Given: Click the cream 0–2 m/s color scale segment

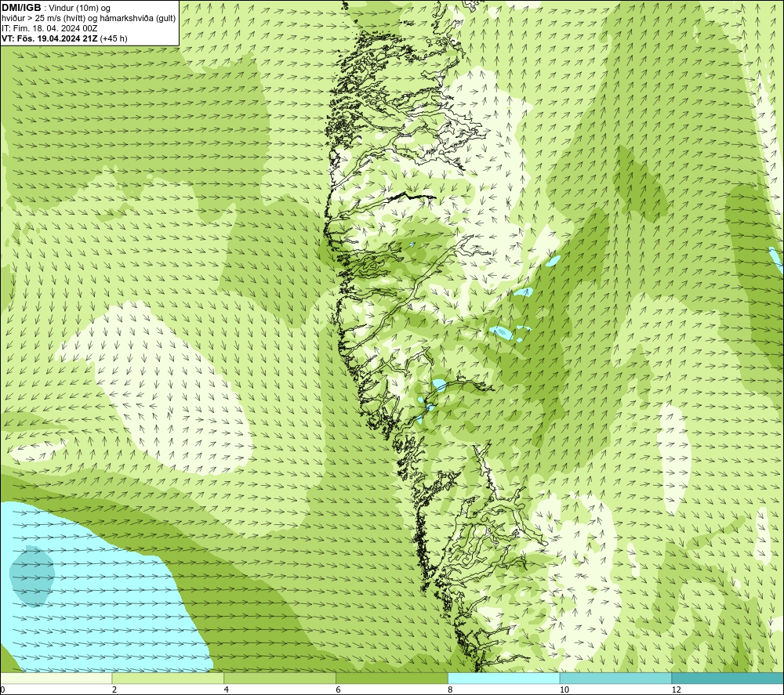Looking at the screenshot, I should pos(56,678).
